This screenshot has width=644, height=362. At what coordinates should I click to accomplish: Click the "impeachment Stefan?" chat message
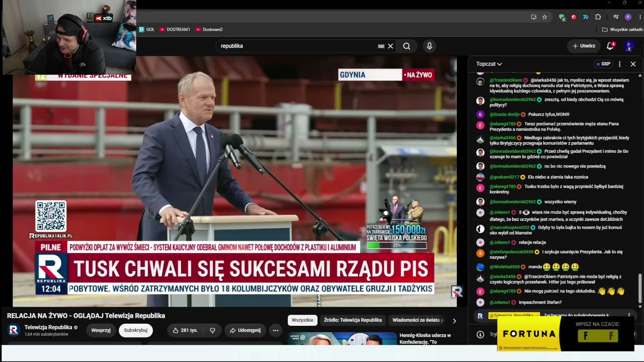coord(540,302)
